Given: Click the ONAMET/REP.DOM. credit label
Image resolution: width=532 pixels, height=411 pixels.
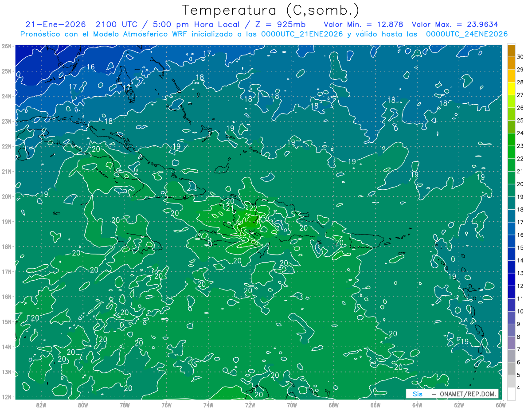Looking at the screenshot, I should coord(469,394).
